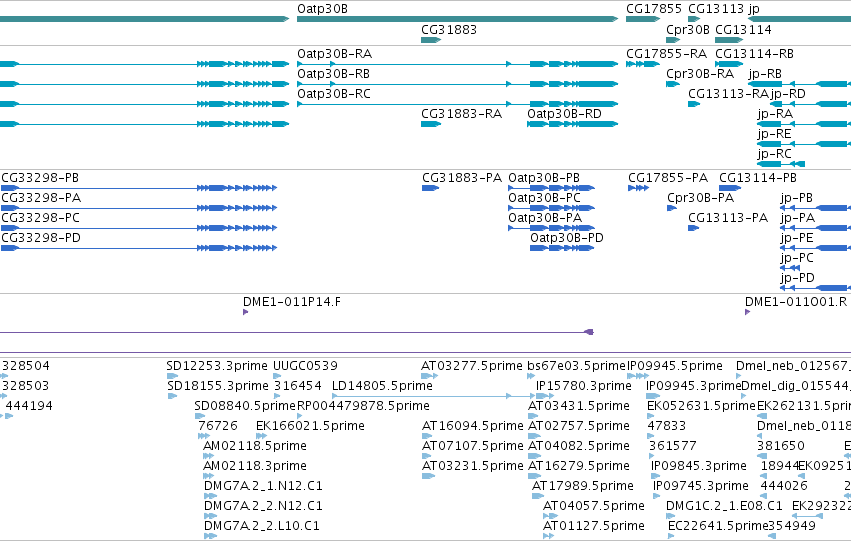Viewport: 851px width, 541px height.
Task: Click the CG13114-RB transcript label
Action: [754, 54]
